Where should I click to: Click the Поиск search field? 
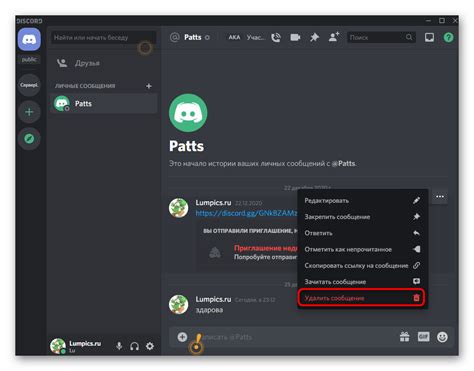coord(381,38)
